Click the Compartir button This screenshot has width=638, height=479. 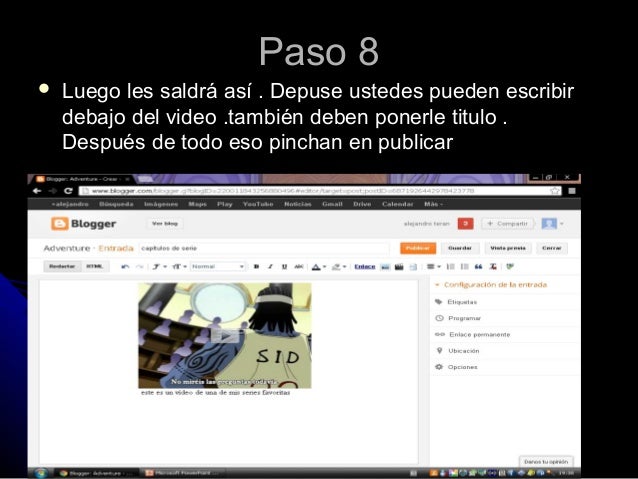(507, 223)
